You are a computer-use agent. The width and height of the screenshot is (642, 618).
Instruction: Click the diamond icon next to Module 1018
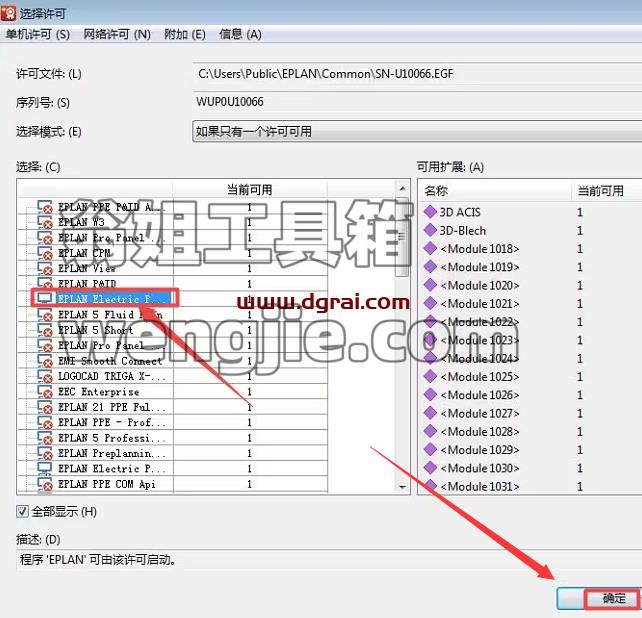point(430,248)
